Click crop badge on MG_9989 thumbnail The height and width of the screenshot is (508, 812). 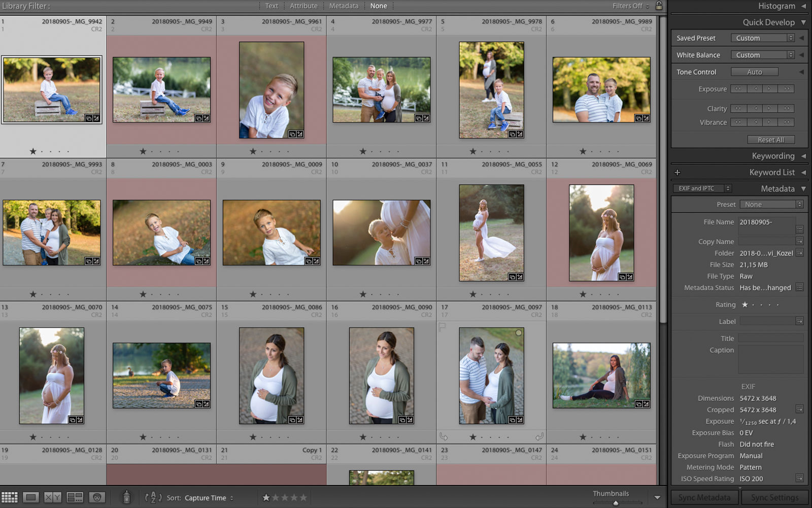[638, 118]
